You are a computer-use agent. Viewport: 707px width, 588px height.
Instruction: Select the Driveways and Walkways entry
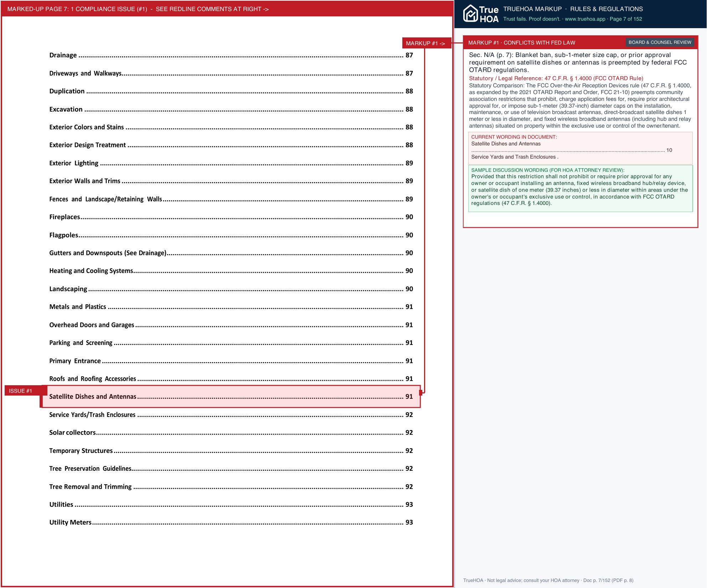(x=231, y=73)
